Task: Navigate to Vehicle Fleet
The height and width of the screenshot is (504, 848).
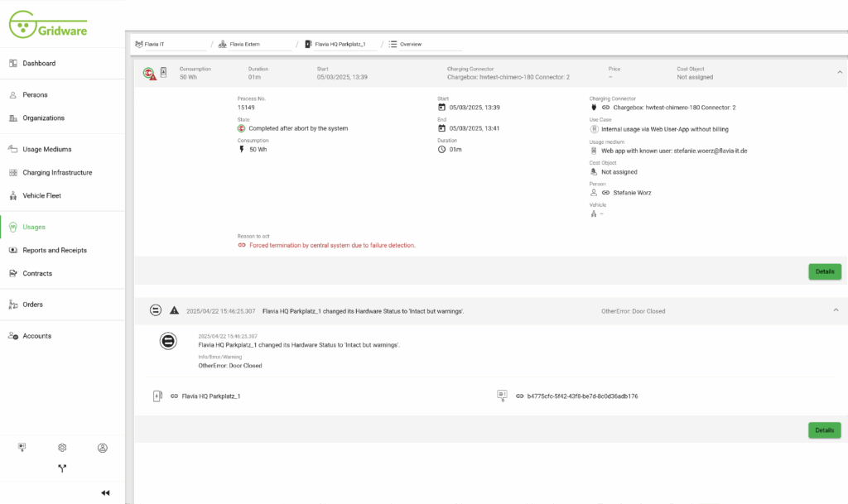Action: coord(41,195)
